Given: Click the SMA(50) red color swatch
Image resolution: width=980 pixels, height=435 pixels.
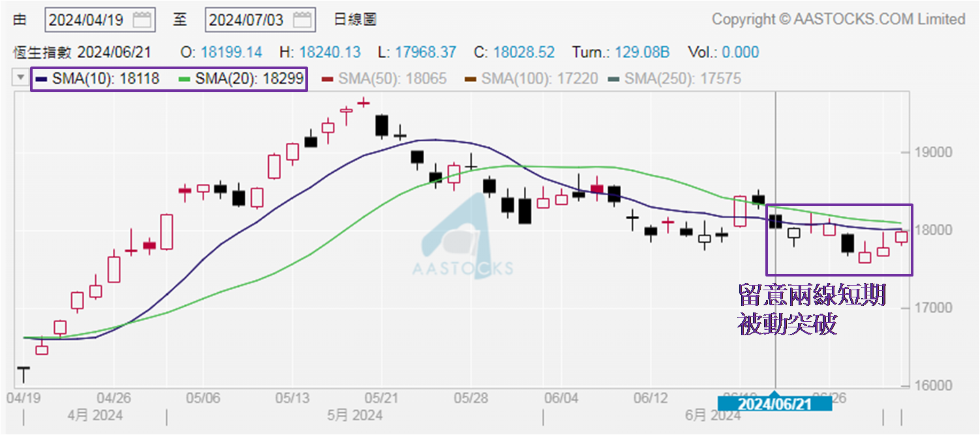Looking at the screenshot, I should tap(329, 79).
